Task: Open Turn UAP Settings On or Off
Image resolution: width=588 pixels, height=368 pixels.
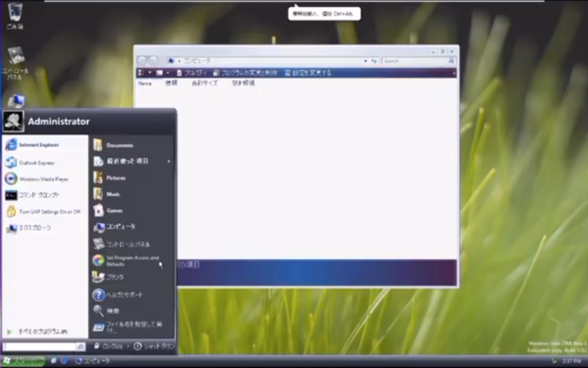Action: coord(49,212)
